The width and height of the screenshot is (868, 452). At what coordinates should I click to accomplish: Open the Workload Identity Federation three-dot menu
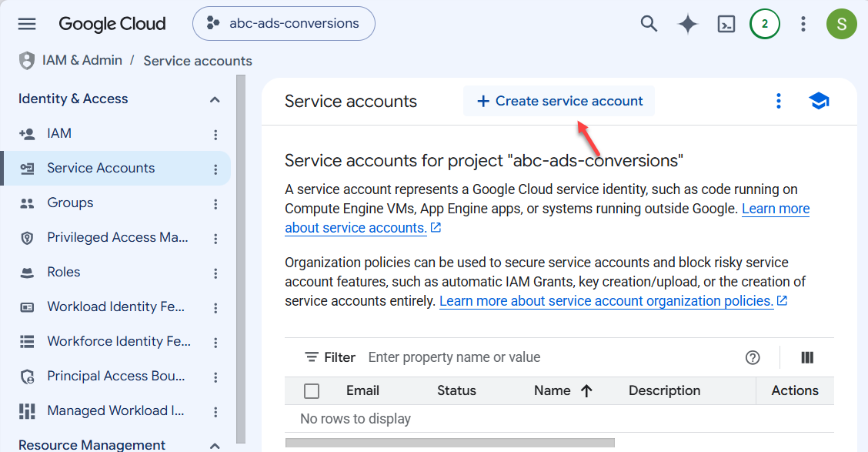point(215,308)
